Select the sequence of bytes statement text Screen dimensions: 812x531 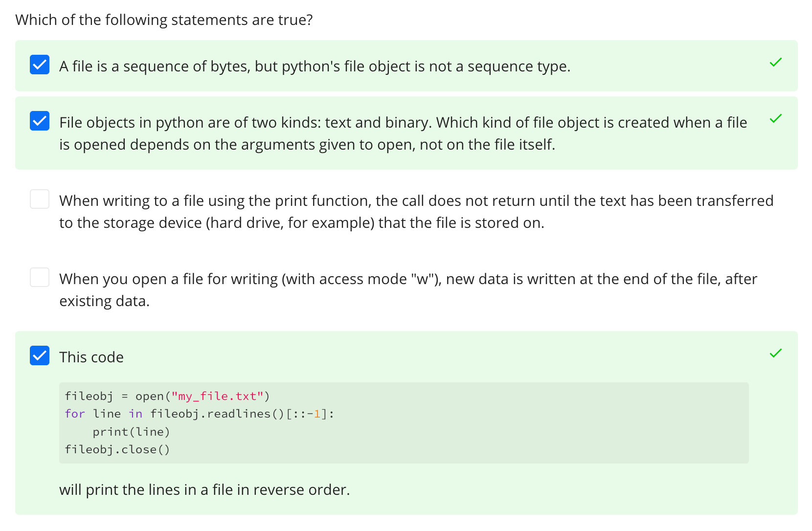click(x=315, y=66)
